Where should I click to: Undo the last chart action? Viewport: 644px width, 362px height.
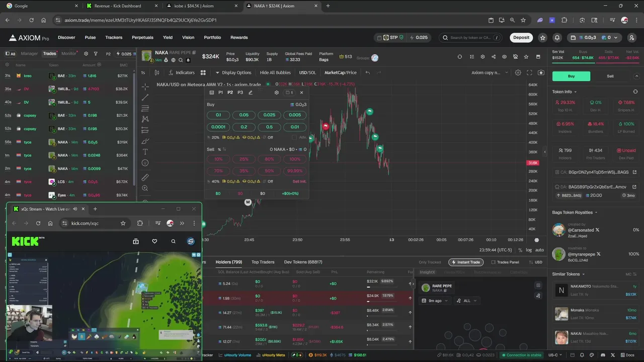pos(367,72)
